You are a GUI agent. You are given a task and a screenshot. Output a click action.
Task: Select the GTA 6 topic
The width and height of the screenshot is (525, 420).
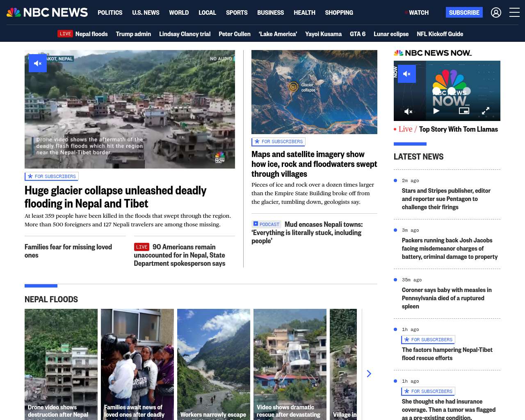click(x=358, y=34)
